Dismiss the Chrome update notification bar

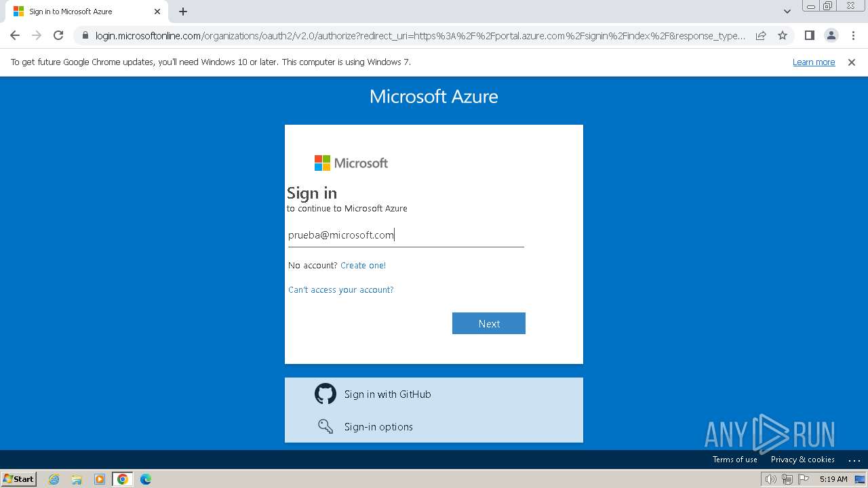[852, 62]
